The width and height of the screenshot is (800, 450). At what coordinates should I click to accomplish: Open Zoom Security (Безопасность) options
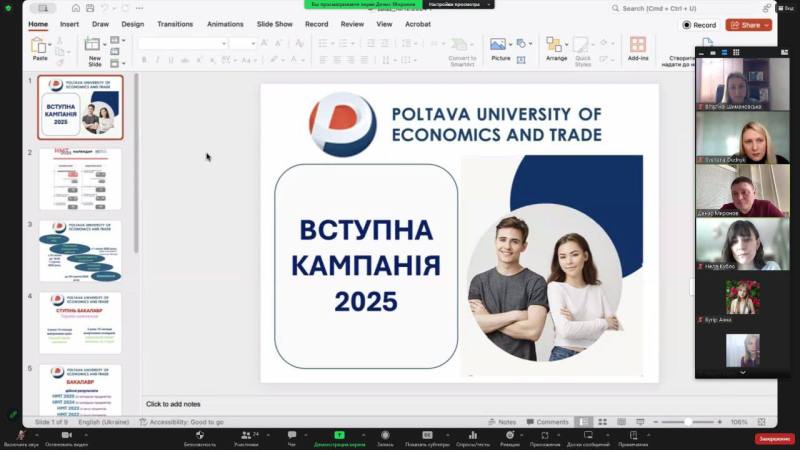pos(200,437)
